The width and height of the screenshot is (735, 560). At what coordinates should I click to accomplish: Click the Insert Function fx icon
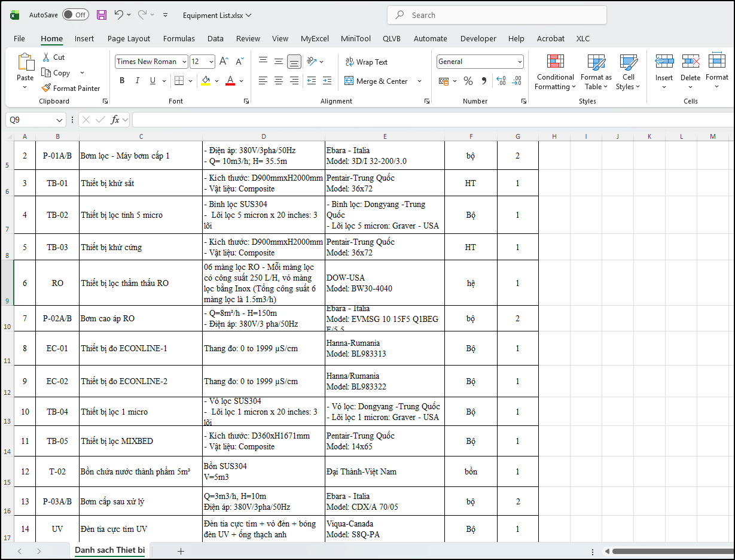[115, 120]
